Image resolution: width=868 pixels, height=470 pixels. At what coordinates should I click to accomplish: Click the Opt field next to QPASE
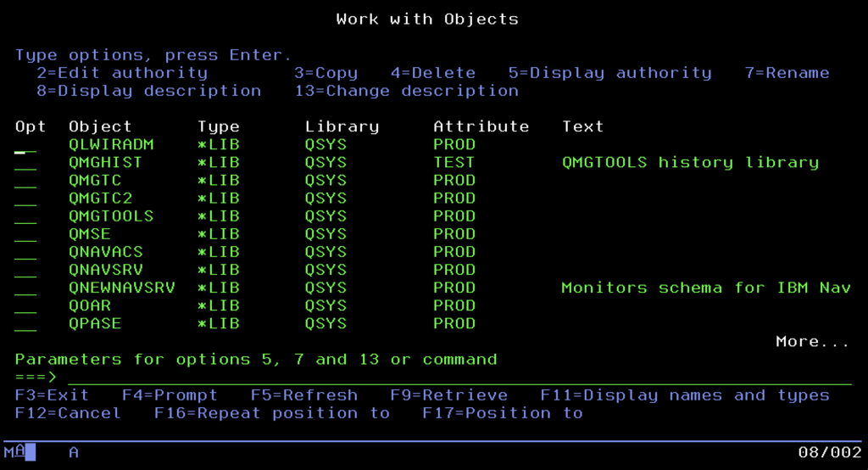[x=25, y=324]
